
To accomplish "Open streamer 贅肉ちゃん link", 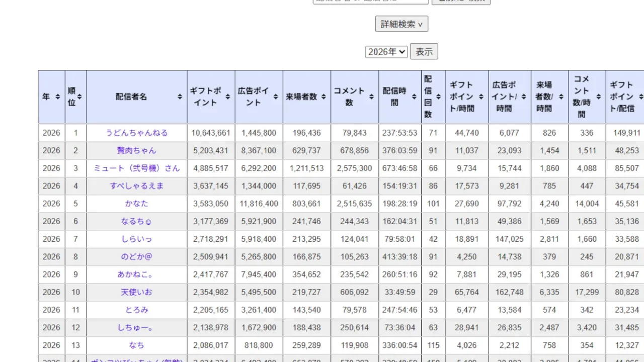I will [x=137, y=150].
